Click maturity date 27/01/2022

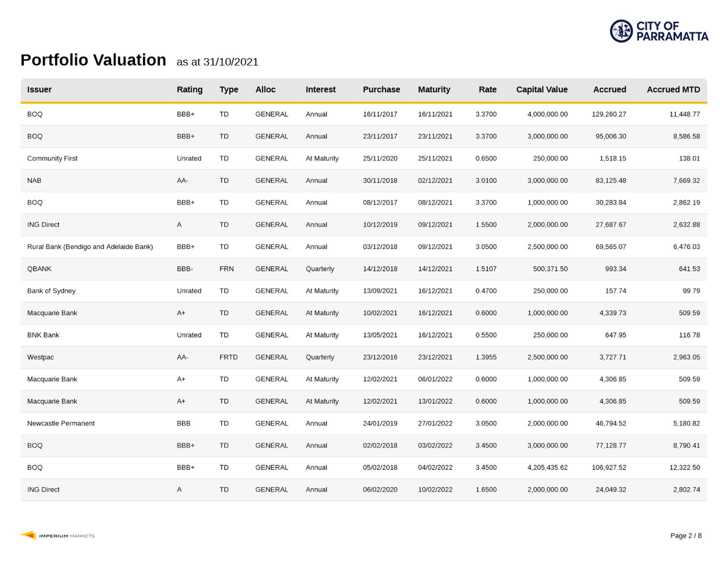(x=435, y=423)
